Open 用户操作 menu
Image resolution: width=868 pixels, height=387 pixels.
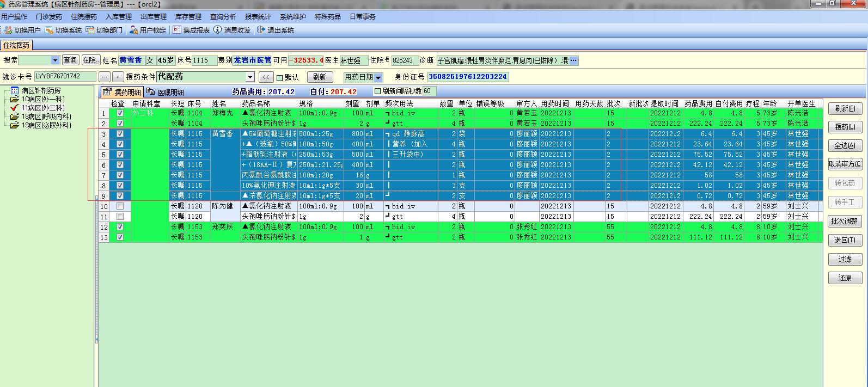click(x=14, y=17)
